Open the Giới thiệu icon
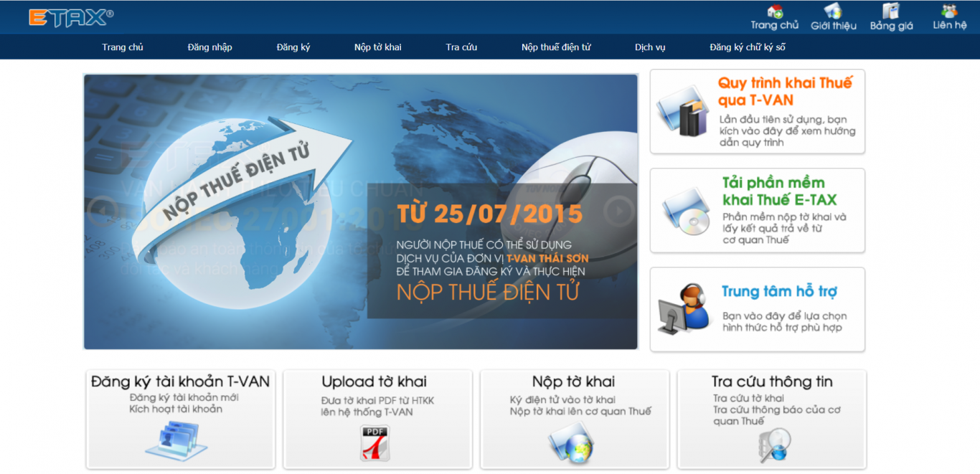This screenshot has width=980, height=474. click(x=833, y=11)
